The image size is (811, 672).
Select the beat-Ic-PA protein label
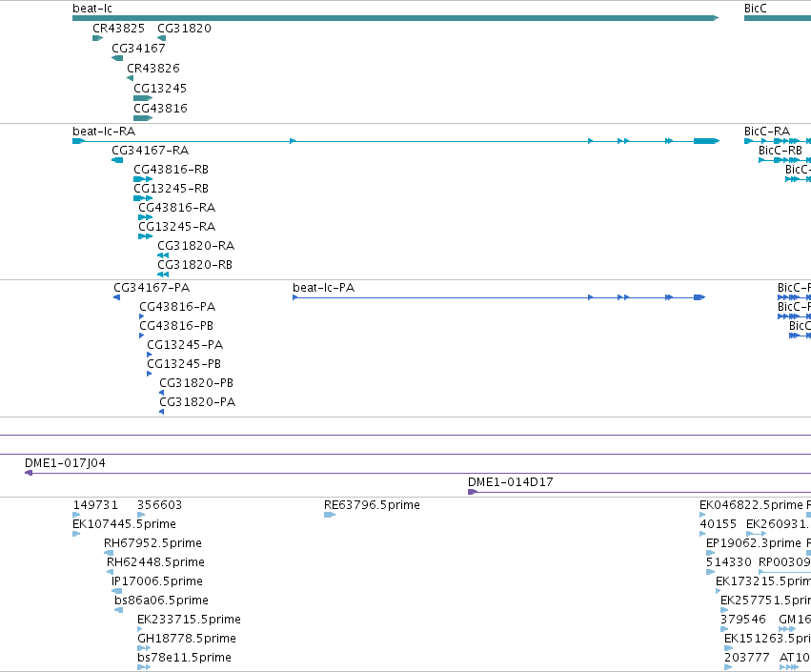[x=324, y=288]
